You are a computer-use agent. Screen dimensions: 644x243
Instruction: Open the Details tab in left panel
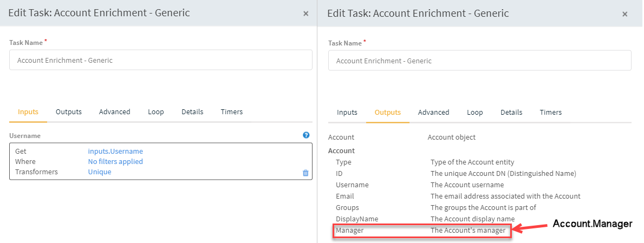point(192,112)
